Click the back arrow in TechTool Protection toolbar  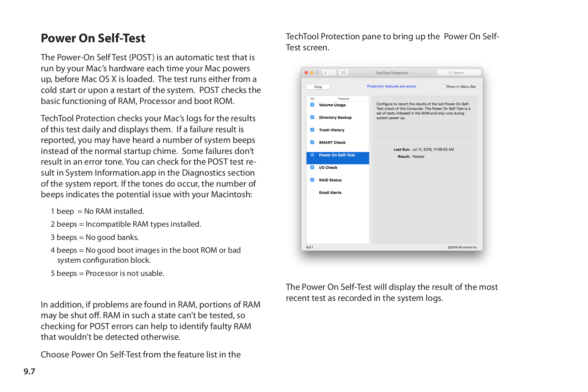point(326,73)
